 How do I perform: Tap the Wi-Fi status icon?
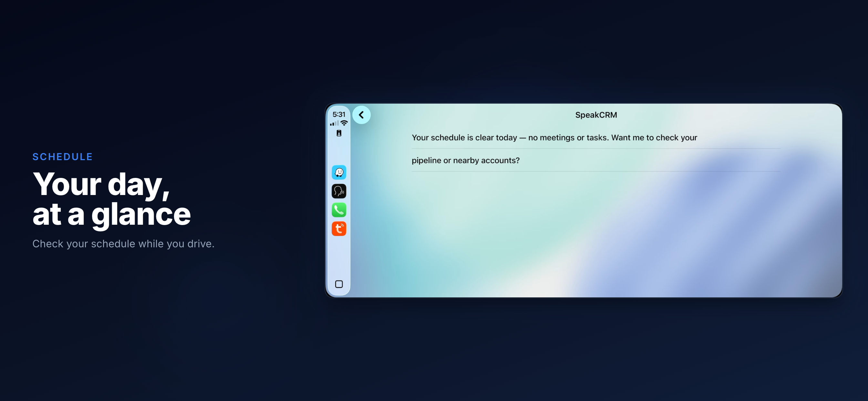click(344, 123)
